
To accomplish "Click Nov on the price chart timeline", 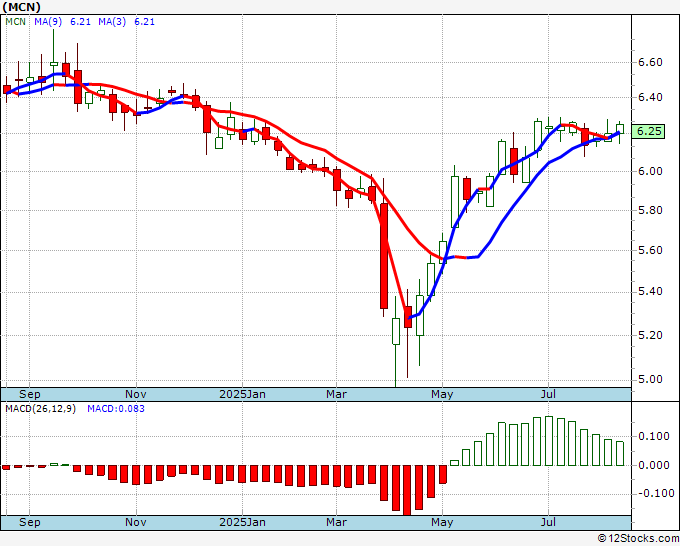I will (x=136, y=394).
